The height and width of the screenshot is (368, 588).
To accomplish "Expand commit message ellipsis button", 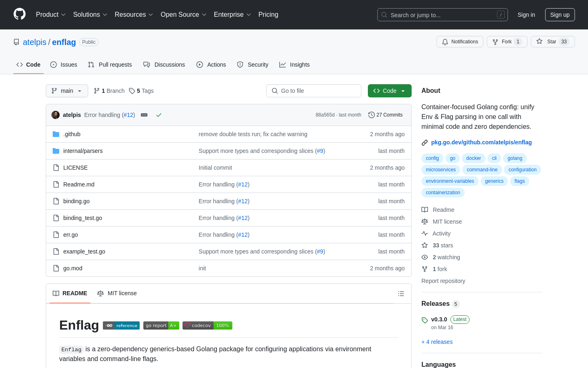I will 144,115.
